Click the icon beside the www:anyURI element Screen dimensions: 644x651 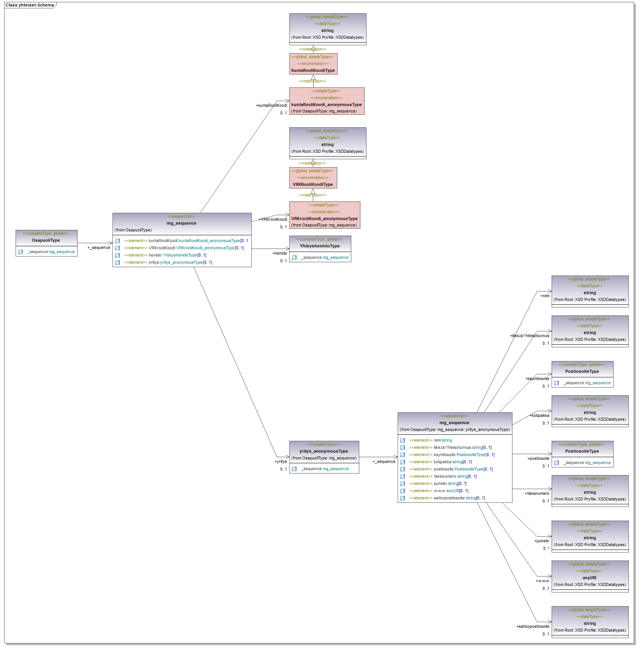(x=403, y=491)
